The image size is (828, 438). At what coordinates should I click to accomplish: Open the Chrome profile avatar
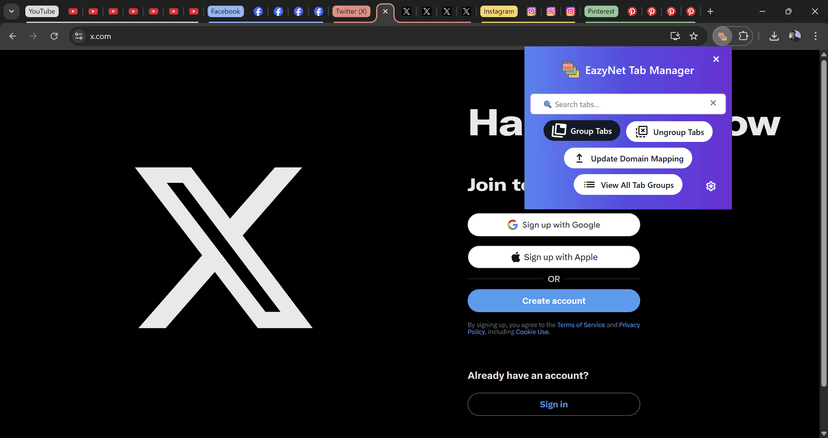click(795, 36)
